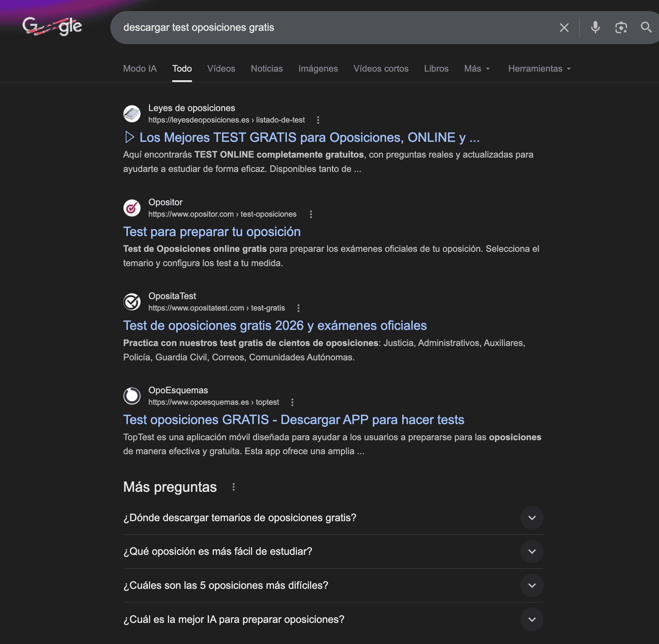Open the three-dot menu for Opositor result
Screen dimensions: 659x644
tap(311, 214)
